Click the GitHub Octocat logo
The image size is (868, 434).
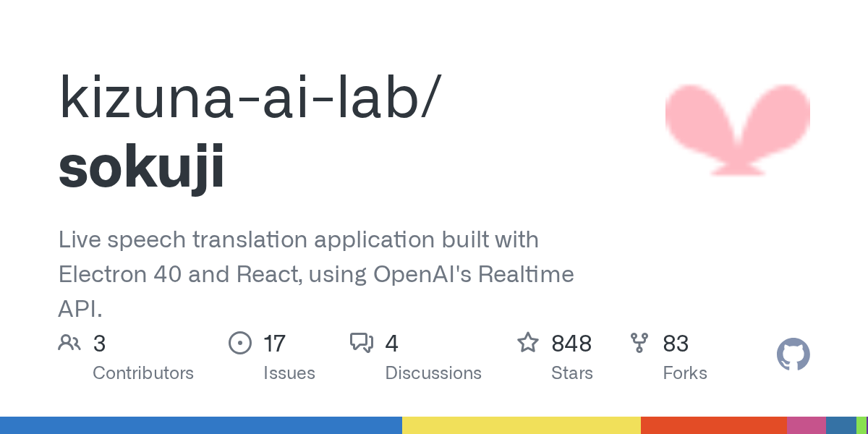pyautogui.click(x=793, y=355)
